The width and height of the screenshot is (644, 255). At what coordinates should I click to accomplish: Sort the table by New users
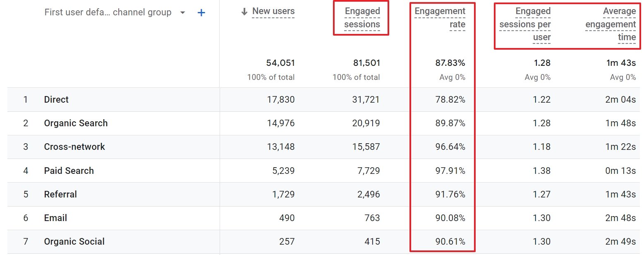pos(273,11)
